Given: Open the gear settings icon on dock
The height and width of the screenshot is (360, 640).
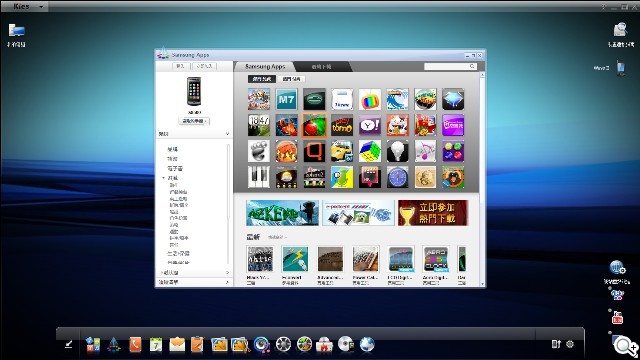Looking at the screenshot, I should [x=570, y=344].
